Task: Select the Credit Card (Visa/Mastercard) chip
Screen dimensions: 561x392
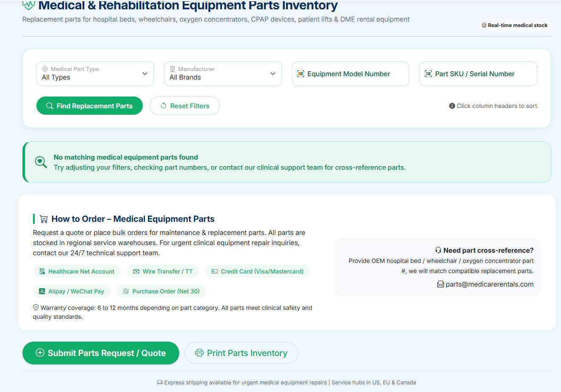Action: 258,271
